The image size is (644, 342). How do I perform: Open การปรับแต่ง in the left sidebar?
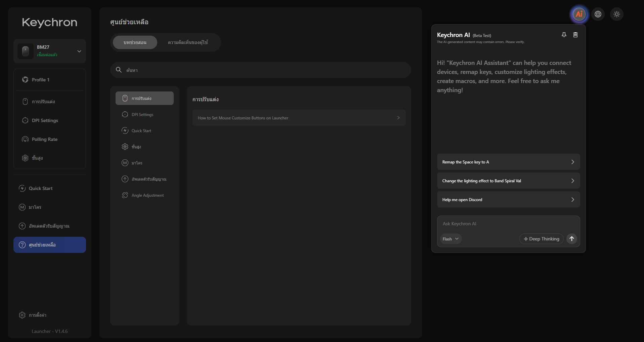pyautogui.click(x=50, y=102)
